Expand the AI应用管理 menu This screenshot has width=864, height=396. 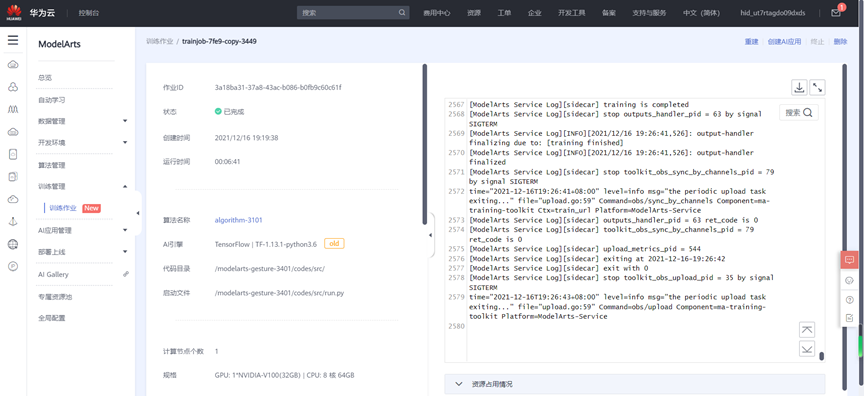(125, 230)
